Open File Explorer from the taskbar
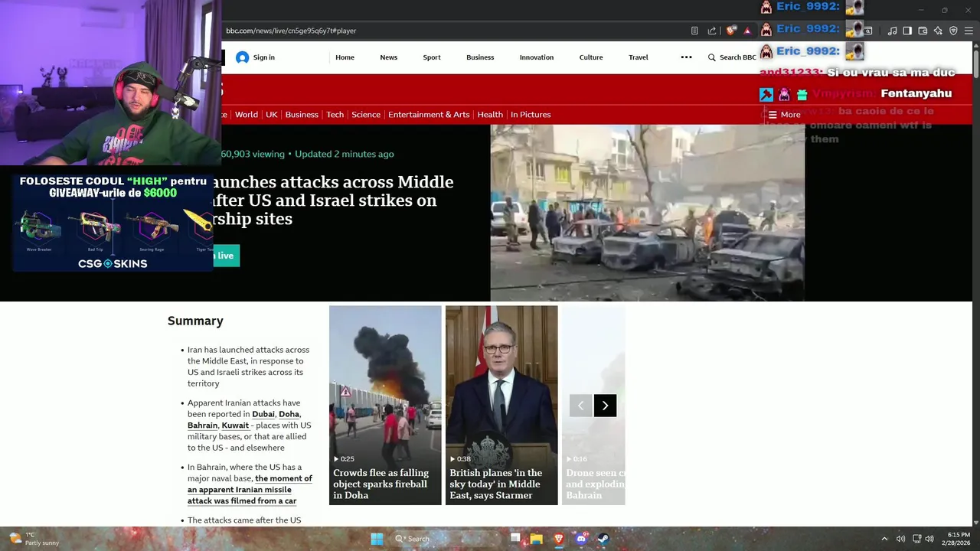Viewport: 980px width, 551px height. pyautogui.click(x=537, y=539)
